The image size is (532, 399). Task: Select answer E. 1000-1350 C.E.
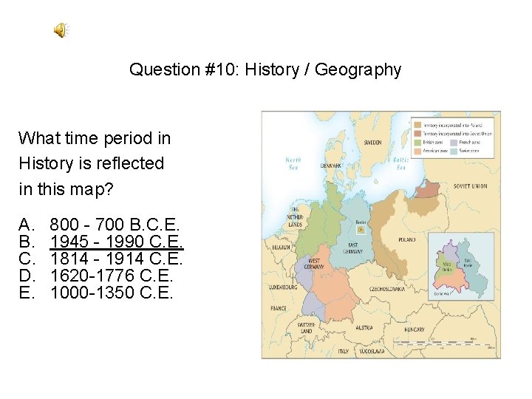point(96,292)
